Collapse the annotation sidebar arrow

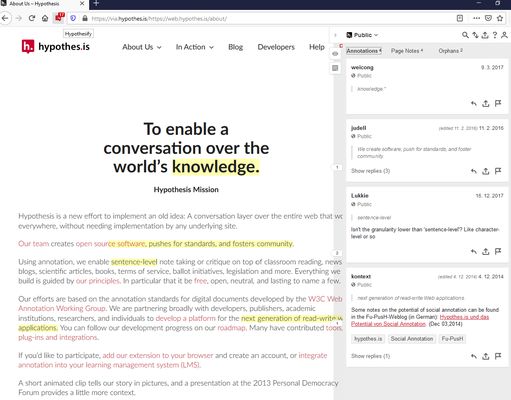tap(335, 35)
